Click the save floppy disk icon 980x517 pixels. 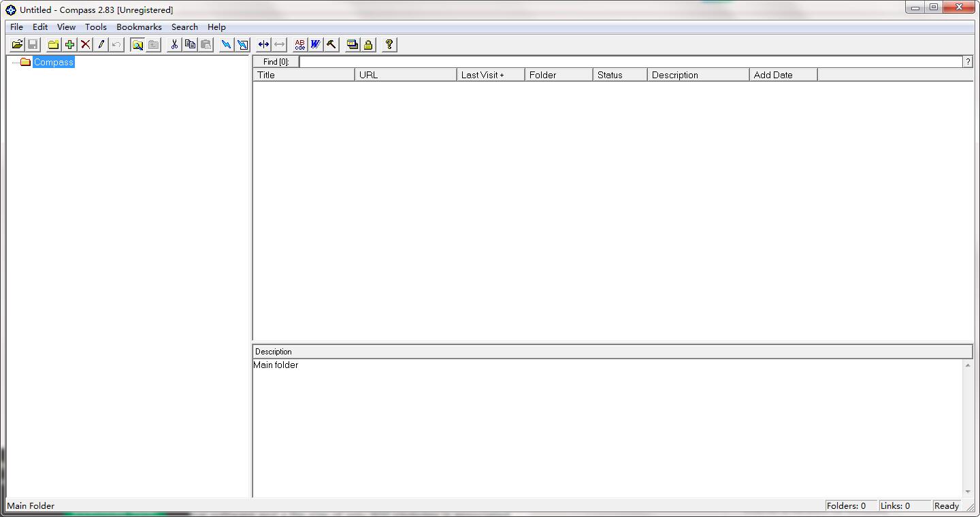33,45
